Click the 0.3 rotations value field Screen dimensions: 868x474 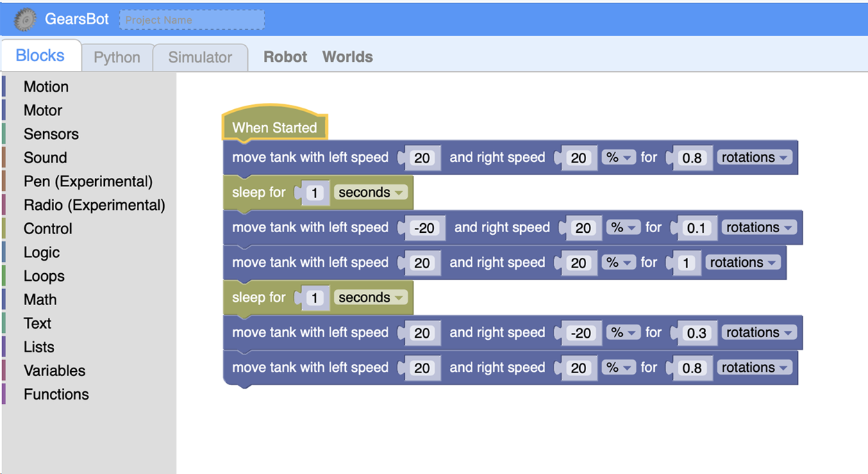point(696,333)
